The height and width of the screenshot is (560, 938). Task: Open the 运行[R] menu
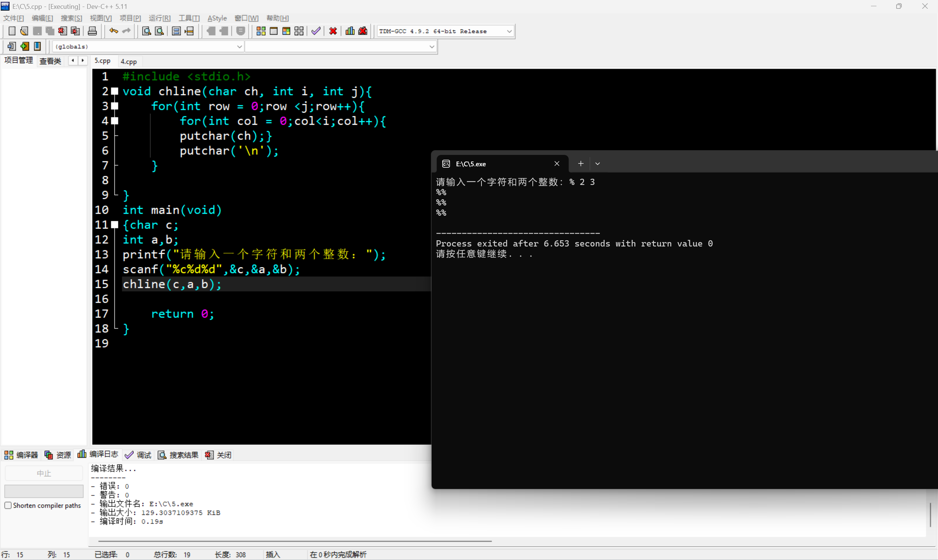pyautogui.click(x=159, y=18)
